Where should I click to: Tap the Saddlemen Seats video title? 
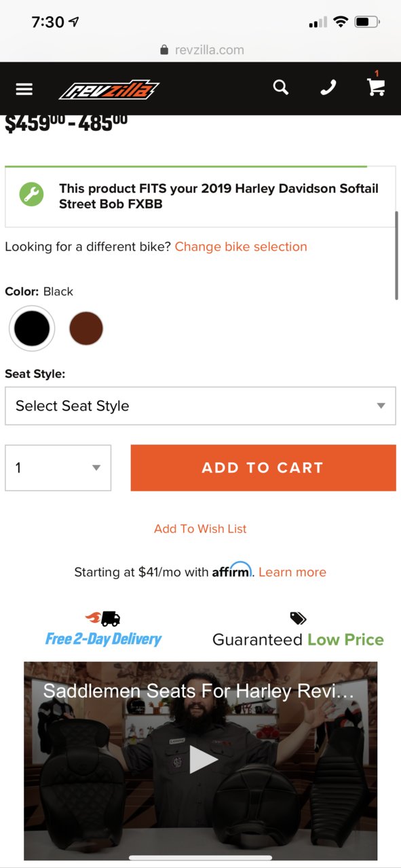coord(199,692)
